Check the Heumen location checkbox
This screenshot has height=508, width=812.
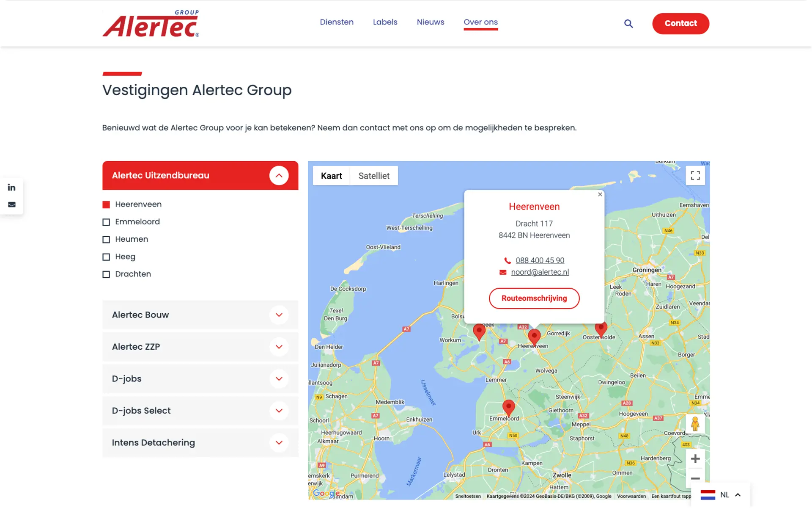pyautogui.click(x=106, y=240)
